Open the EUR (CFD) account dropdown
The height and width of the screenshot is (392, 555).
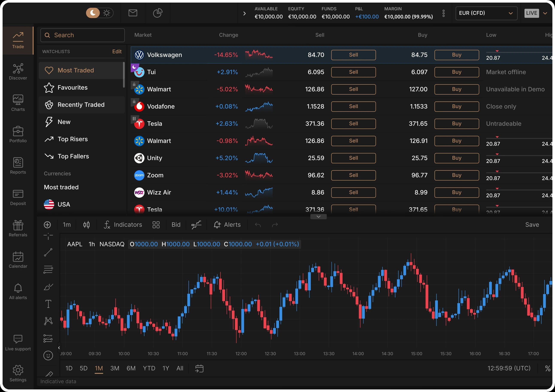coord(486,13)
